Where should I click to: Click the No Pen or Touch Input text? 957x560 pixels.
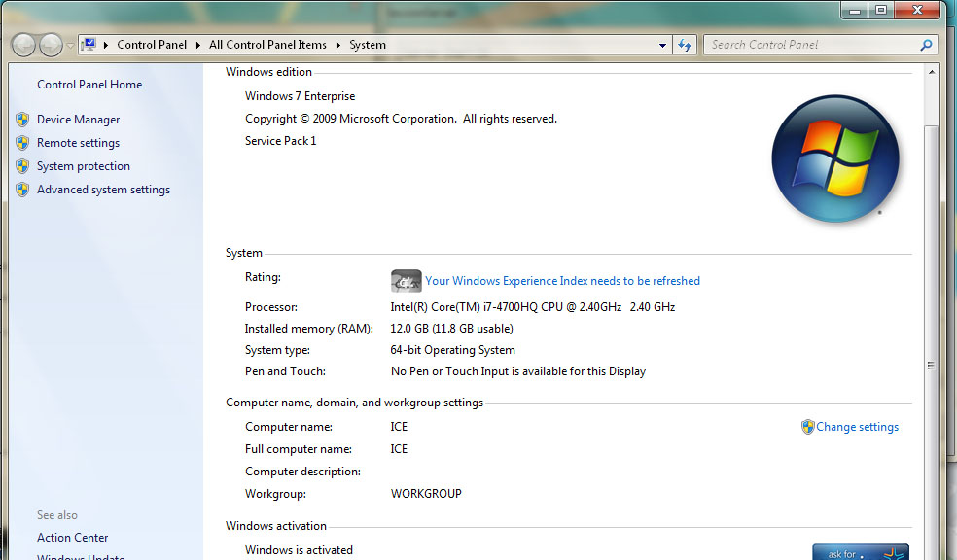click(x=518, y=371)
